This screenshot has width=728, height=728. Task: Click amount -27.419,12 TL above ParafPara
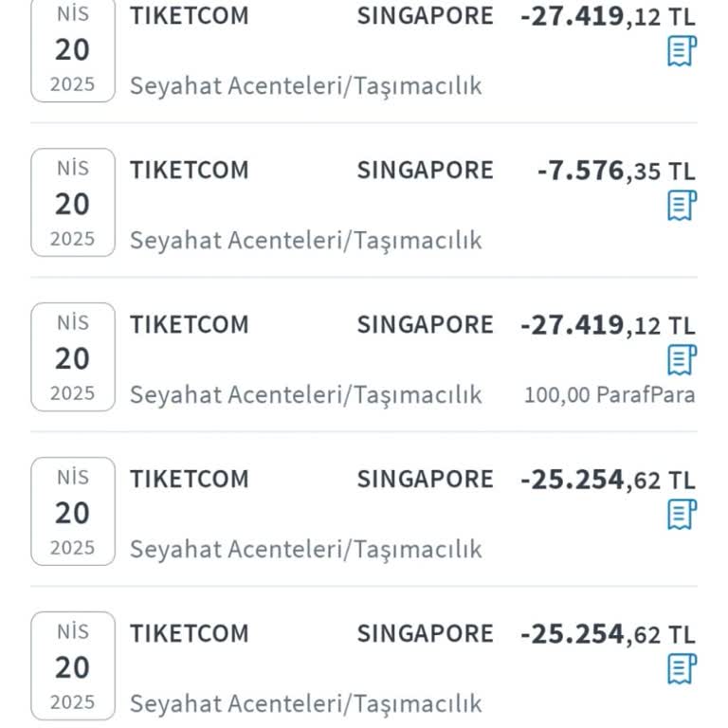coord(608,325)
